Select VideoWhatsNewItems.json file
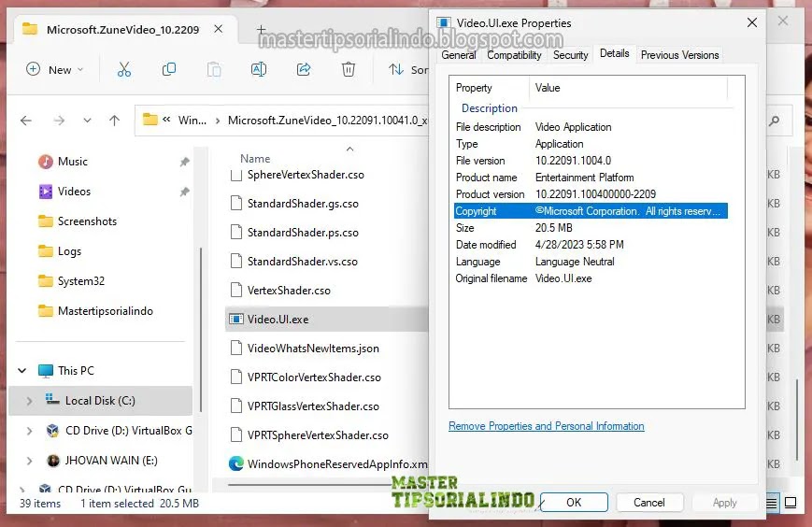The width and height of the screenshot is (812, 527). click(x=313, y=349)
